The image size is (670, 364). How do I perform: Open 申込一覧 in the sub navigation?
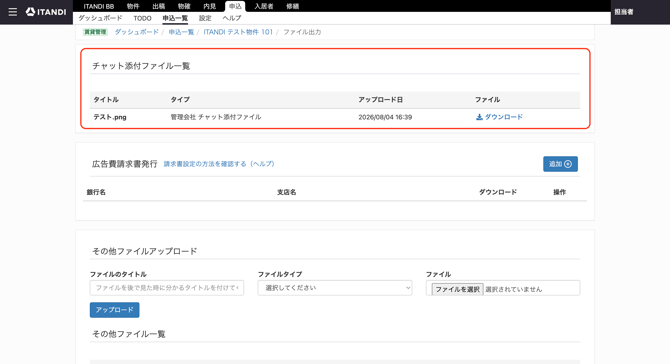(x=175, y=18)
